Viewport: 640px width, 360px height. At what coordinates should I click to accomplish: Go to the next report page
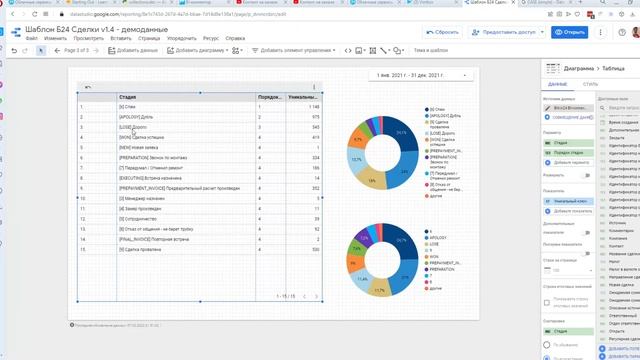click(x=96, y=51)
